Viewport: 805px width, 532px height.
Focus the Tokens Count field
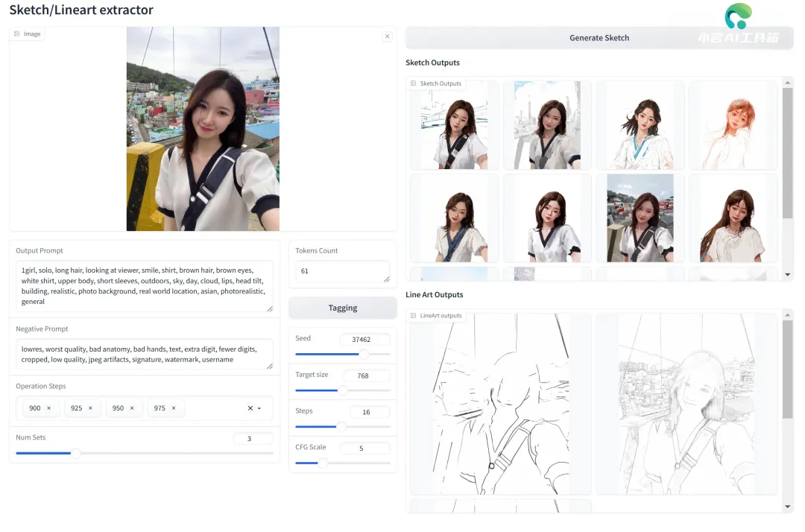pyautogui.click(x=342, y=271)
